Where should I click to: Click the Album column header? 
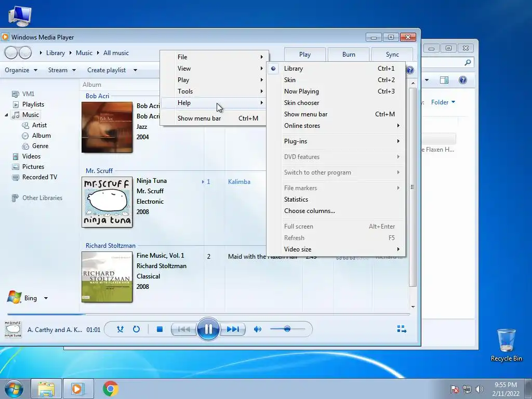coord(91,85)
